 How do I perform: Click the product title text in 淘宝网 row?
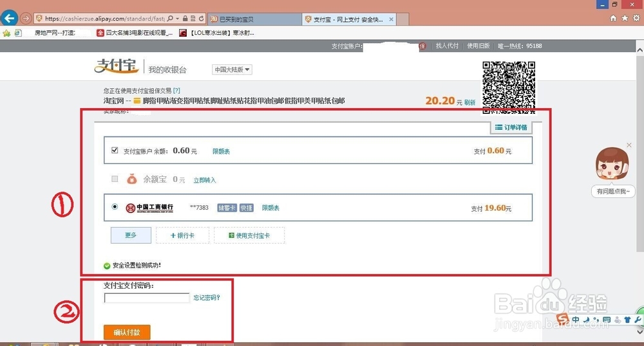point(243,100)
